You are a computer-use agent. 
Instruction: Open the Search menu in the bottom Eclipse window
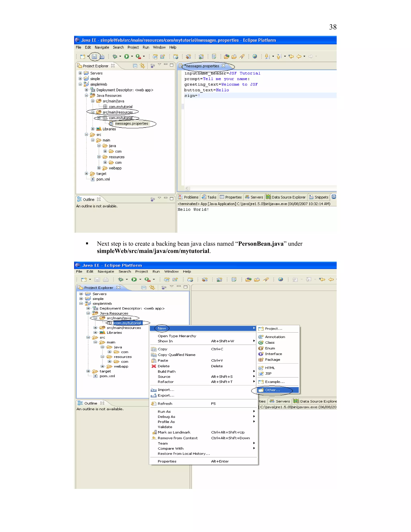click(125, 272)
